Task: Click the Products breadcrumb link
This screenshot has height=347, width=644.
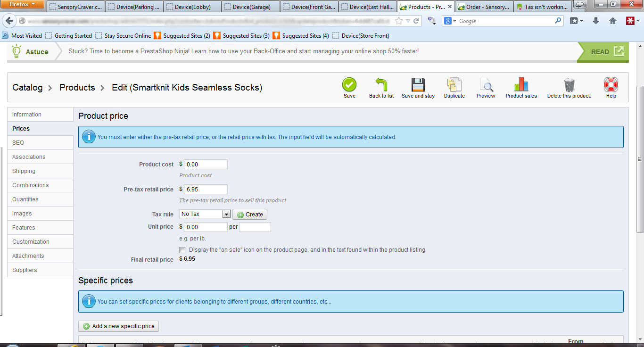Action: pos(77,88)
